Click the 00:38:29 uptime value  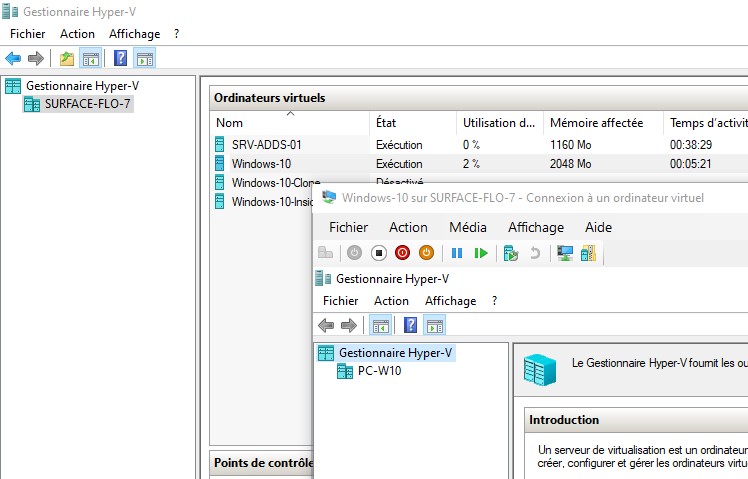(691, 145)
